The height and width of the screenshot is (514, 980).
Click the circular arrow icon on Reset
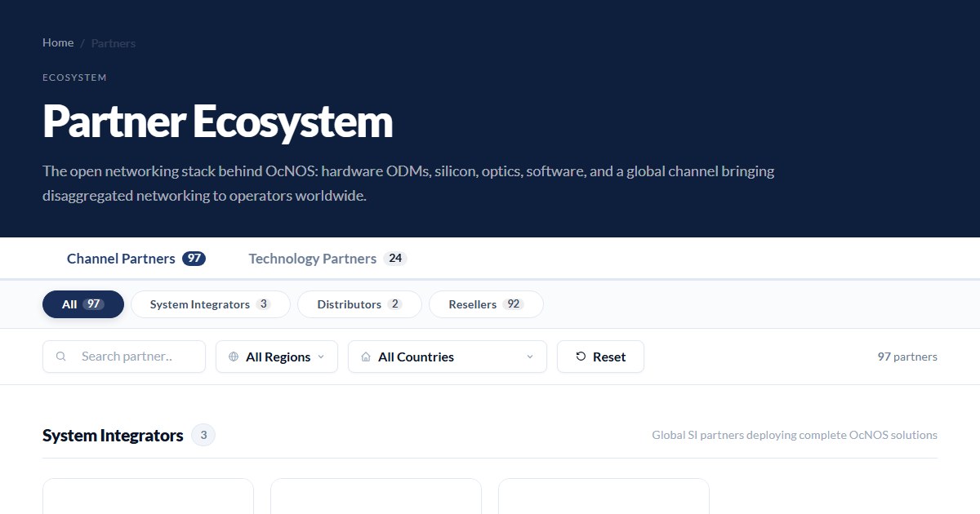(581, 357)
